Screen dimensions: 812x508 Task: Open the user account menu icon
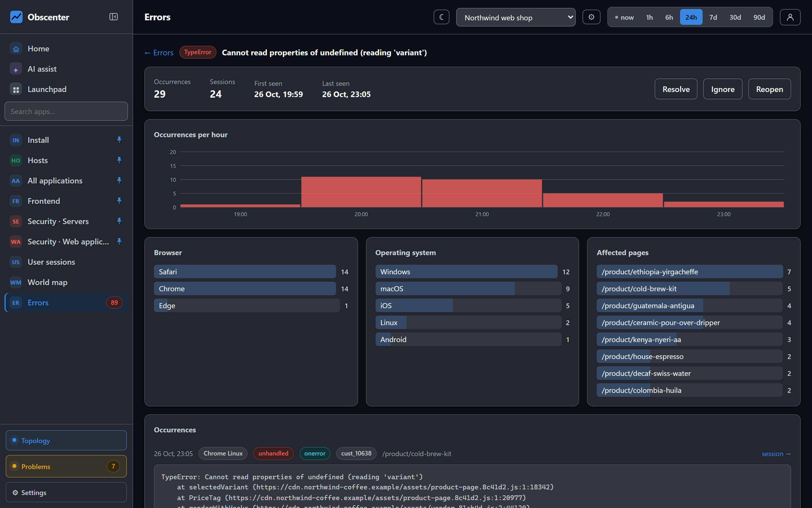coord(790,17)
